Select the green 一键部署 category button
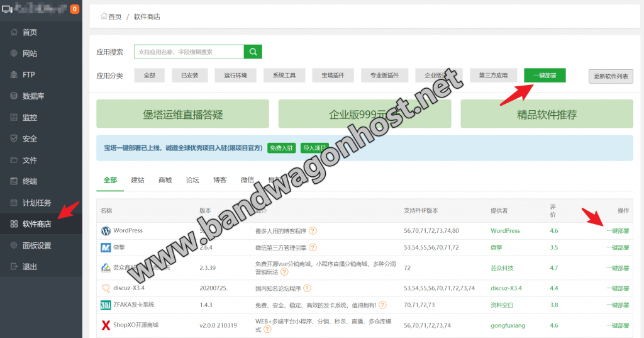The image size is (644, 338). coord(545,76)
